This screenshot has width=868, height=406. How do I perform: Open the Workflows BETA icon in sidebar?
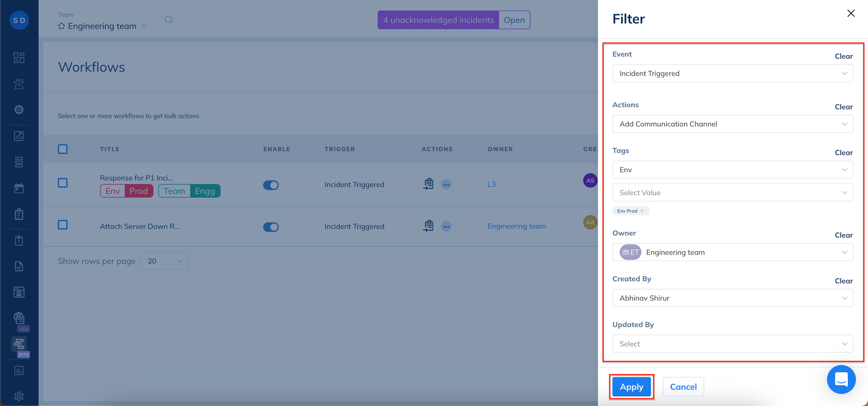click(20, 345)
